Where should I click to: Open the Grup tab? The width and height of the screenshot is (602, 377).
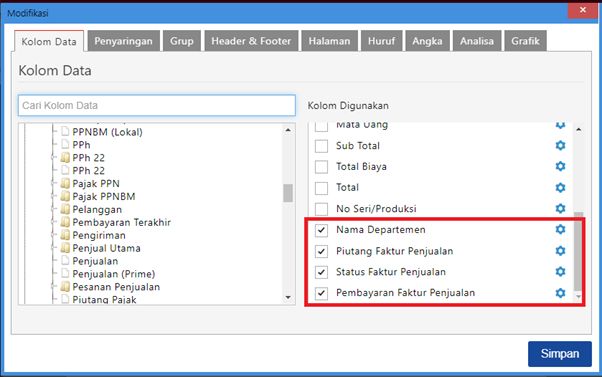pyautogui.click(x=182, y=41)
